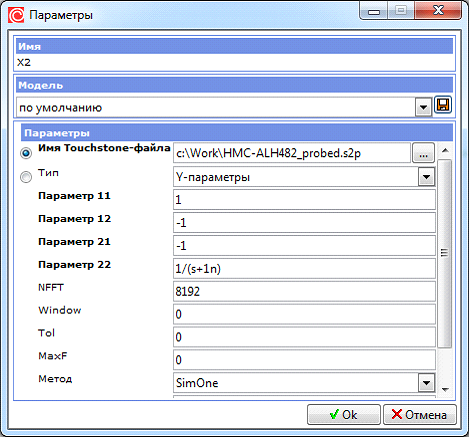
Task: Click the vertical scrollbar thumb in parameters
Action: [445, 253]
